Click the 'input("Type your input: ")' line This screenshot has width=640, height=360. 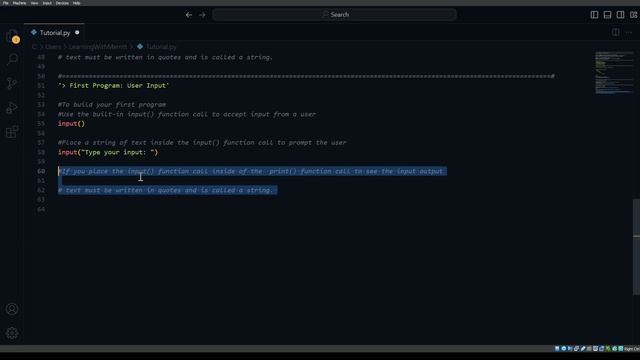[108, 152]
